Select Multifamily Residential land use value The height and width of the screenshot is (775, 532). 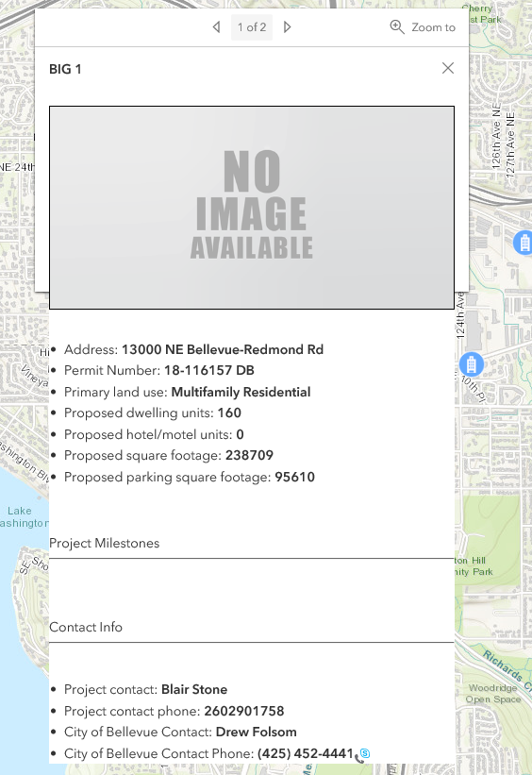coord(241,392)
